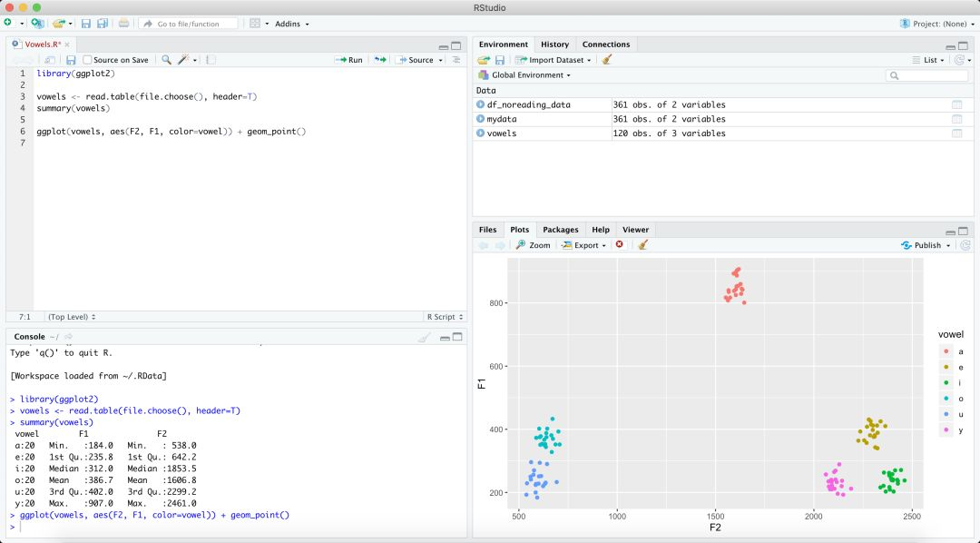Click the find/replace magnifier in the editor toolbar
Screen dimensions: 980x543
pos(166,60)
